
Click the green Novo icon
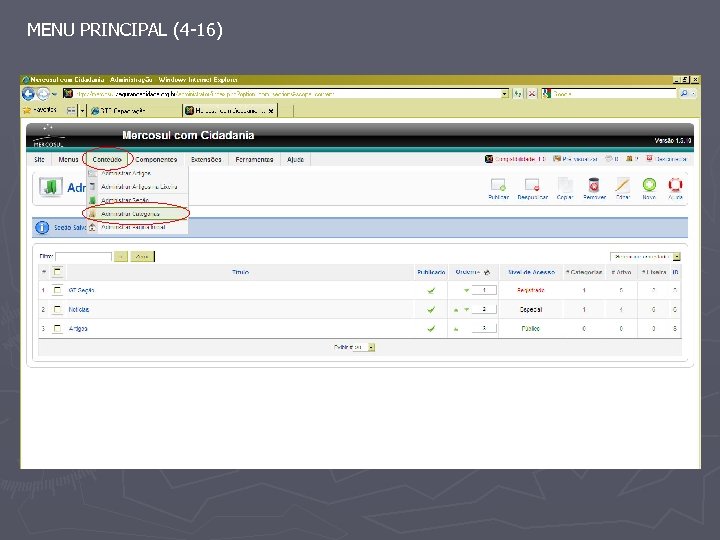click(x=649, y=185)
